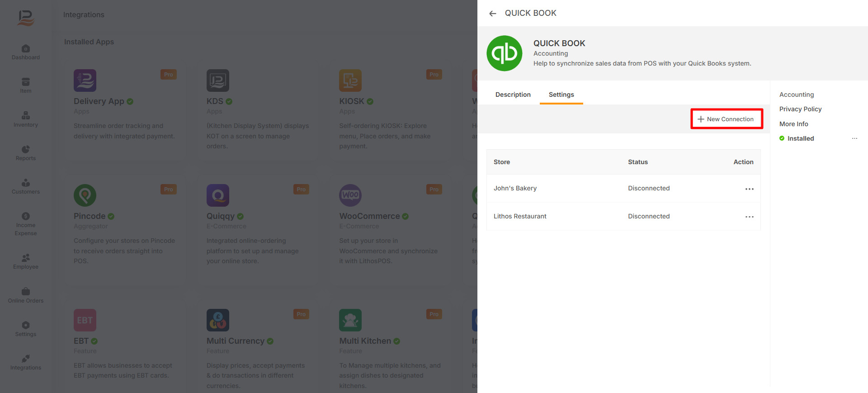Select the John's Bakery store row

click(x=623, y=189)
